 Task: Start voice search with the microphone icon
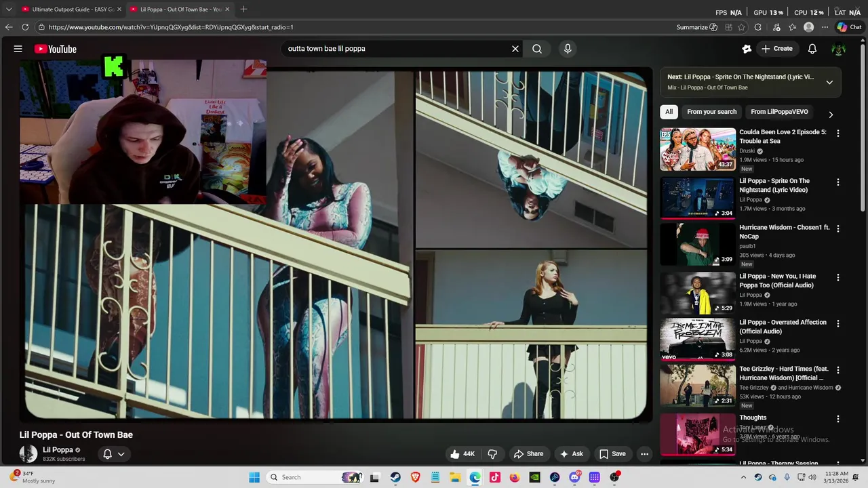[x=568, y=49]
